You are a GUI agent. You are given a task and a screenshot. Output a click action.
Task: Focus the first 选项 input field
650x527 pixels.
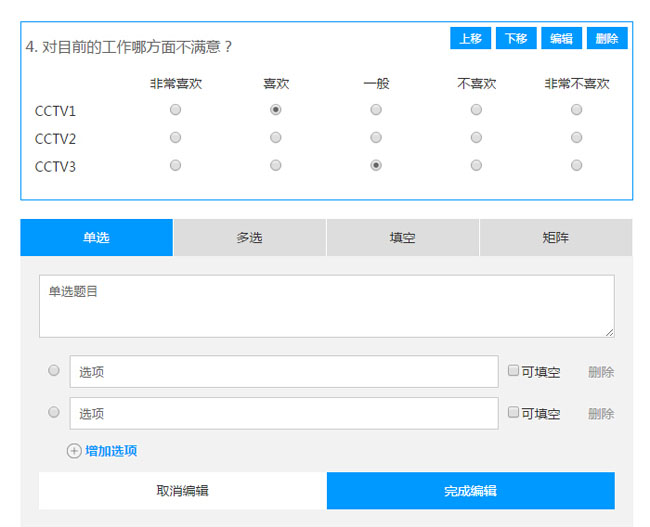coord(284,372)
